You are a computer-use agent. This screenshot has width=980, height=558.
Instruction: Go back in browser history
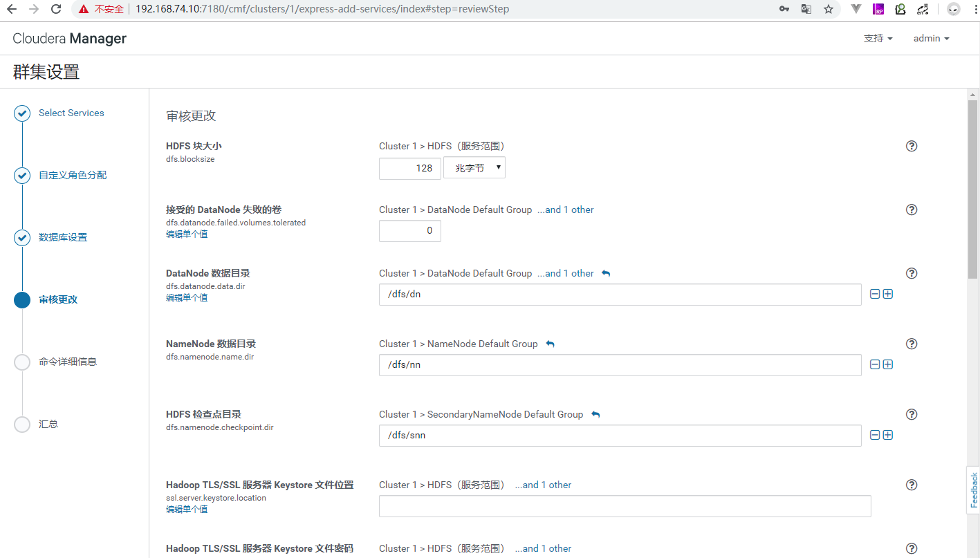12,9
